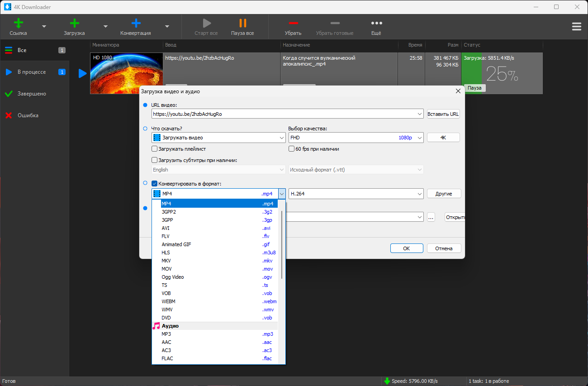
Task: Enable Загрузить субтитры при наличии checkbox
Action: pyautogui.click(x=155, y=160)
